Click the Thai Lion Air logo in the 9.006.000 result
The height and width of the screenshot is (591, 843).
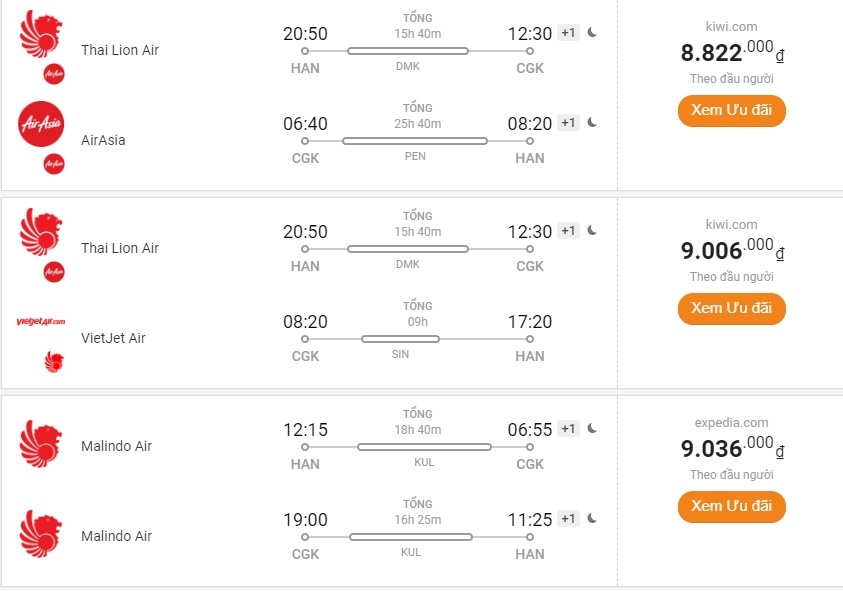pyautogui.click(x=41, y=231)
